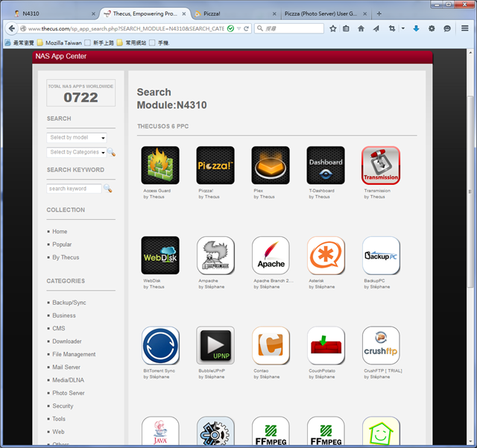Open the CouchPotato app icon
Viewport: 477px width, 448px height.
click(x=326, y=345)
